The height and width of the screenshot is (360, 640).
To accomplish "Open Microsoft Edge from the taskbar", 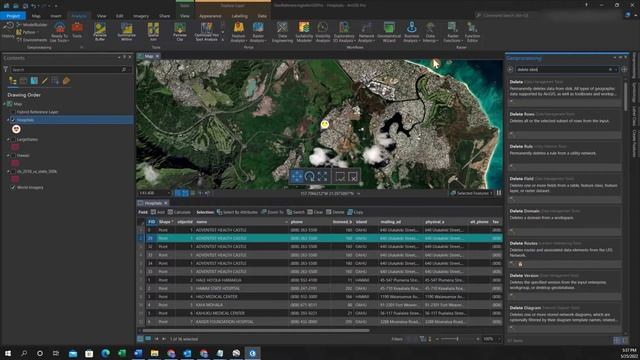I will pos(105,353).
